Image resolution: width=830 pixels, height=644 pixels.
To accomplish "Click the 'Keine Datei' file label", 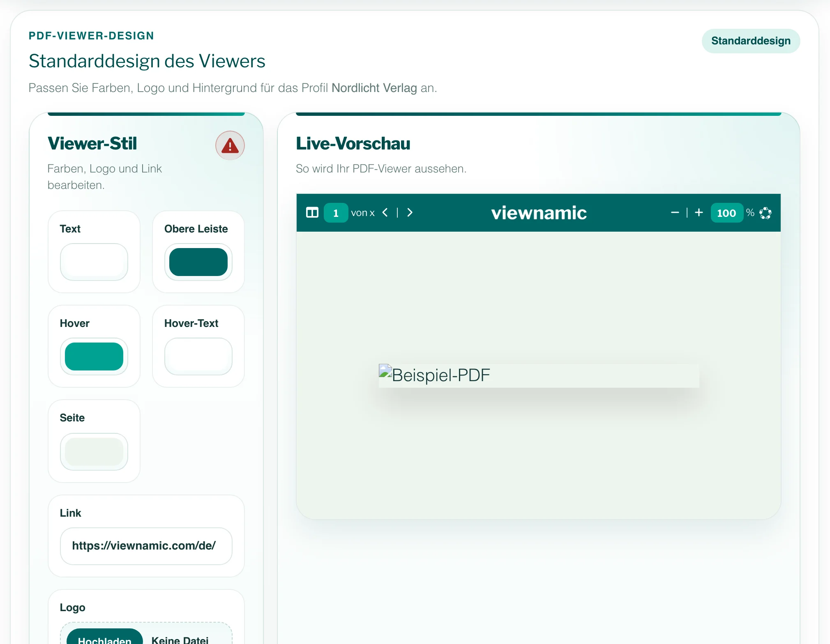I will 180,639.
